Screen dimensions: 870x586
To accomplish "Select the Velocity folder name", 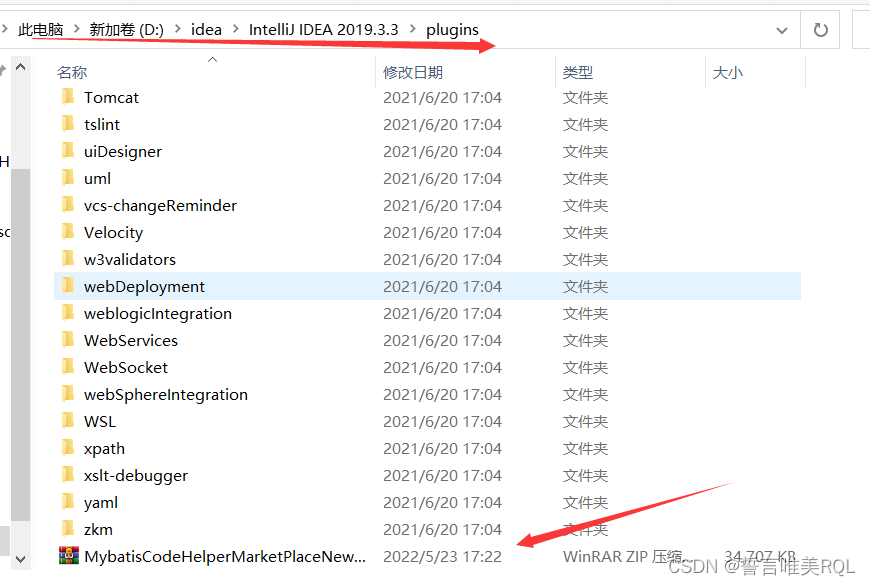I will click(113, 233).
